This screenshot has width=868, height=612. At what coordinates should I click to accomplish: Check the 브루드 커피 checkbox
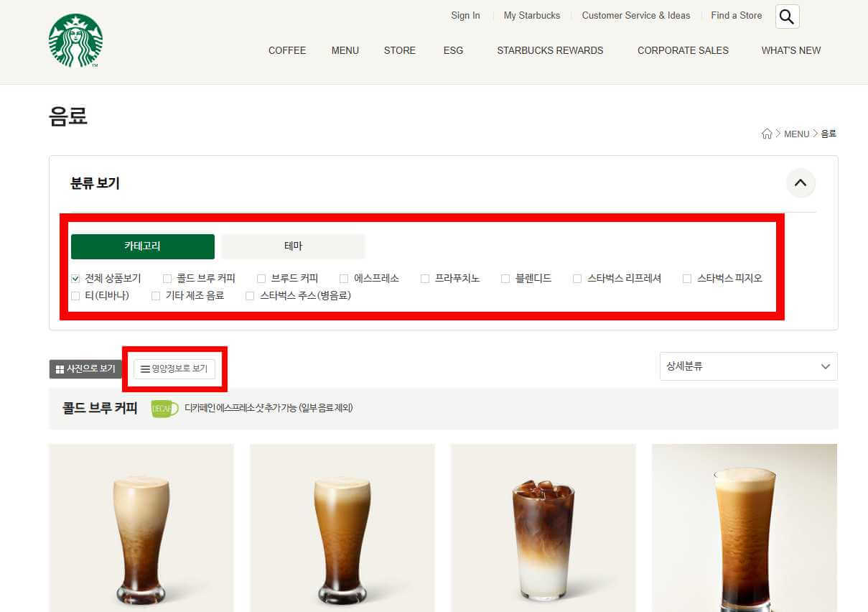[261, 278]
